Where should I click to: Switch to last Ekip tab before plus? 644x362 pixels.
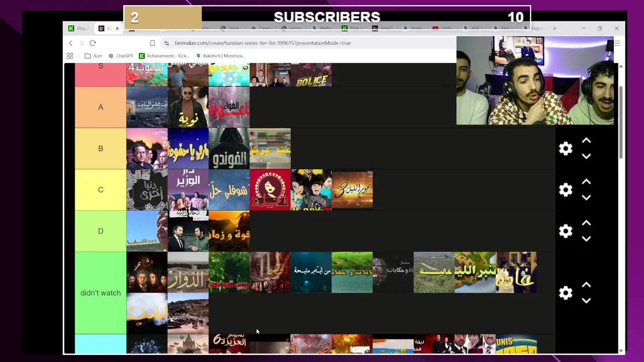535,28
